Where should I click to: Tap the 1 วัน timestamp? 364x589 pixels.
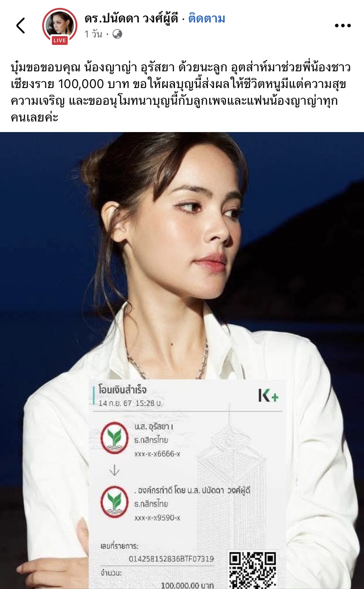coord(93,34)
